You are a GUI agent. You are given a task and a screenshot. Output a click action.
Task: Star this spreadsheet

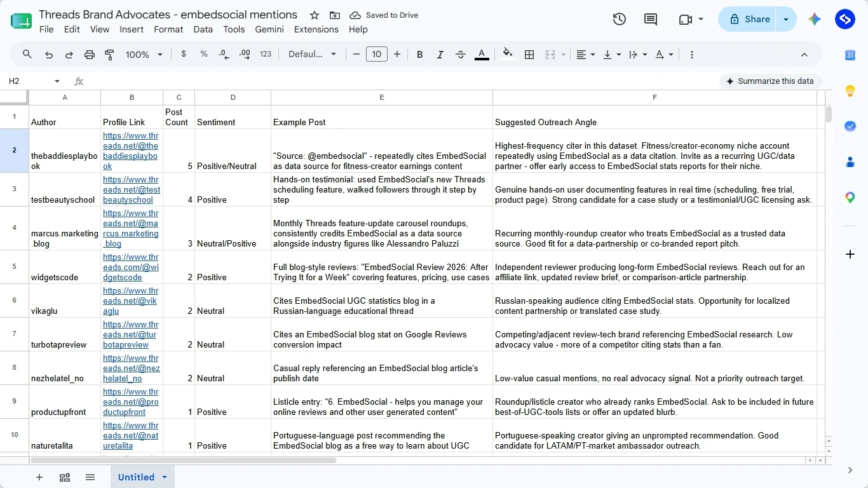(315, 15)
